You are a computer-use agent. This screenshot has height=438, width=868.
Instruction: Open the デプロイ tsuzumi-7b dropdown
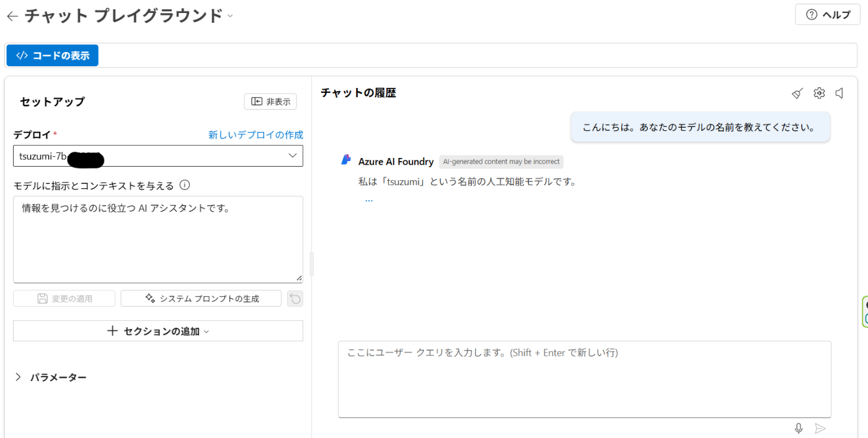coord(158,155)
